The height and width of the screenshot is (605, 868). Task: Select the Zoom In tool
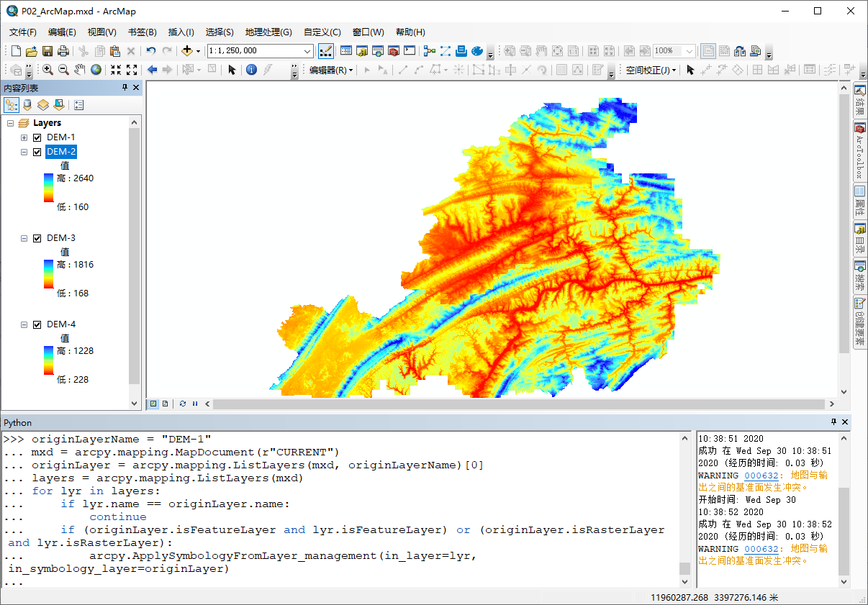(48, 70)
